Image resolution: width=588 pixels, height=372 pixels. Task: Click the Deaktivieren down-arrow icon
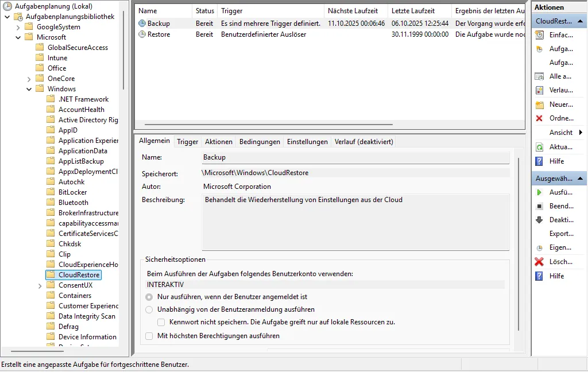point(539,220)
